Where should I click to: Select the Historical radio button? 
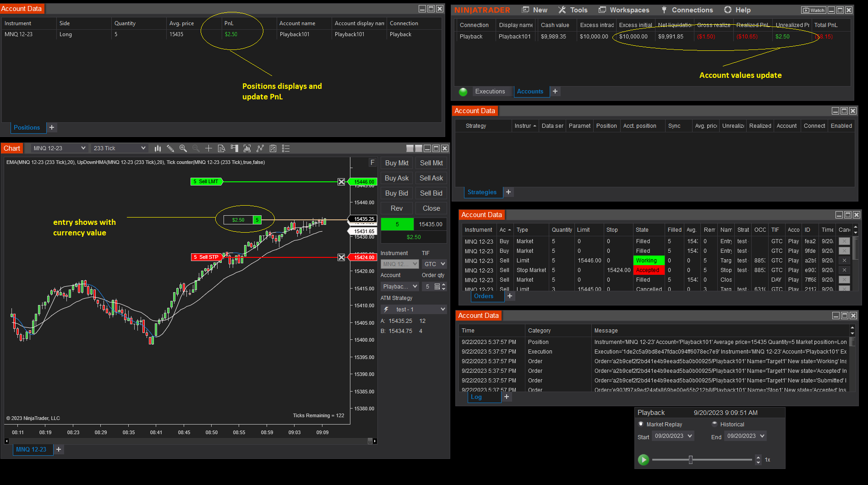(x=715, y=424)
